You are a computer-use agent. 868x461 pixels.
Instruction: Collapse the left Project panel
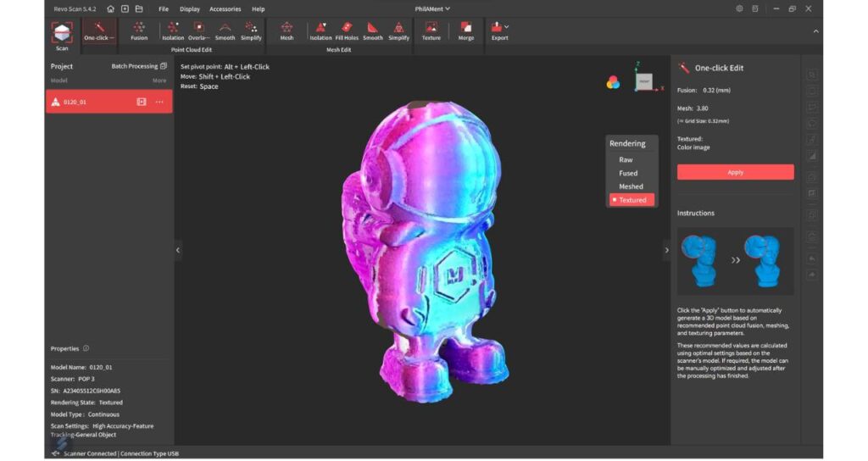(x=178, y=250)
